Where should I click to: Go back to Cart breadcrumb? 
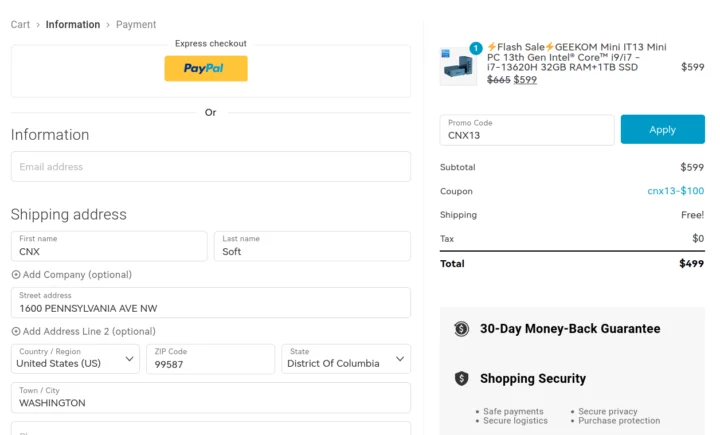[20, 24]
